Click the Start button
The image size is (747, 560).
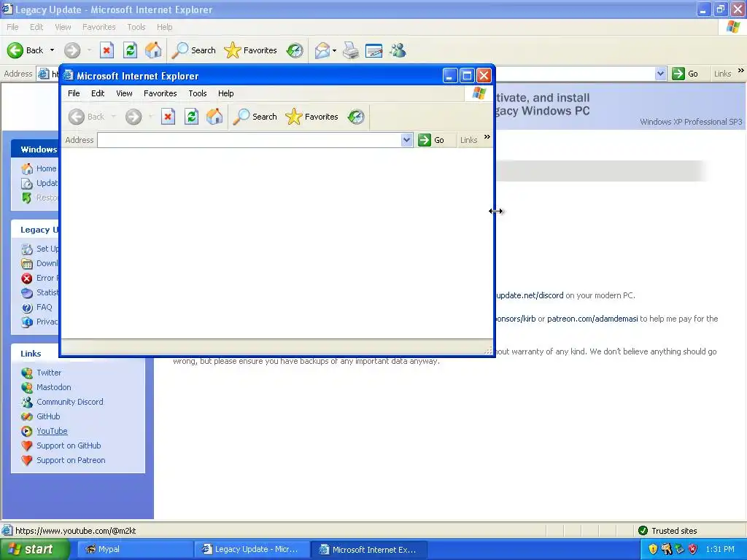35,549
